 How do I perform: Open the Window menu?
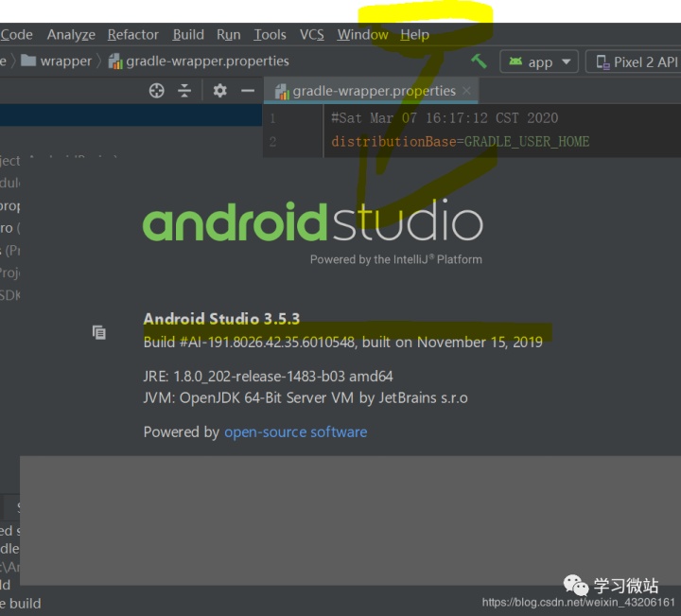tap(362, 35)
